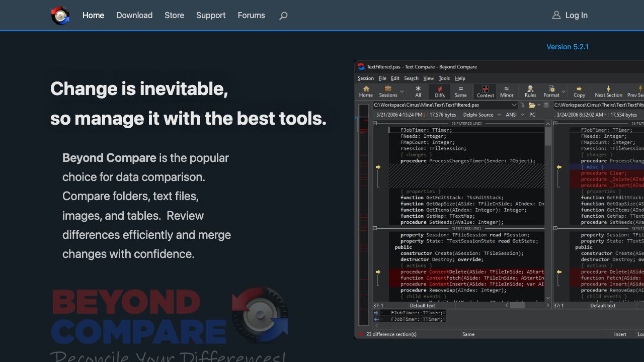Viewport: 644px width, 362px height.
Task: Open the Download page link
Action: tap(134, 16)
